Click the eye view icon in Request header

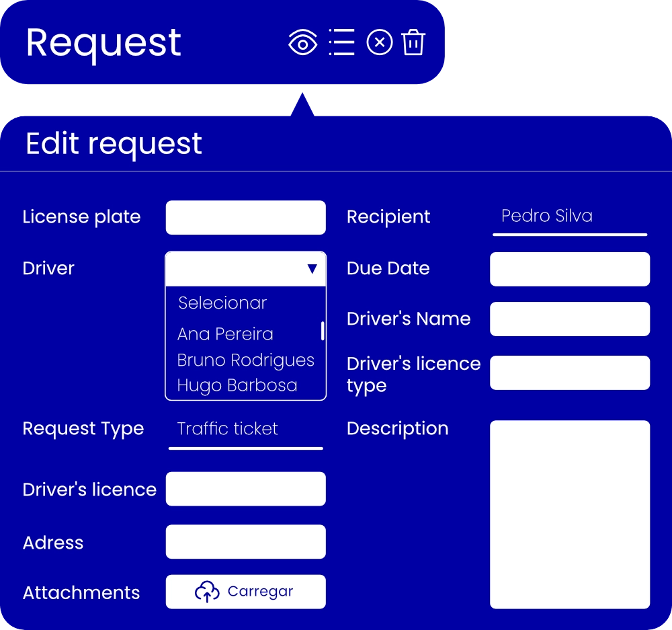coord(302,44)
